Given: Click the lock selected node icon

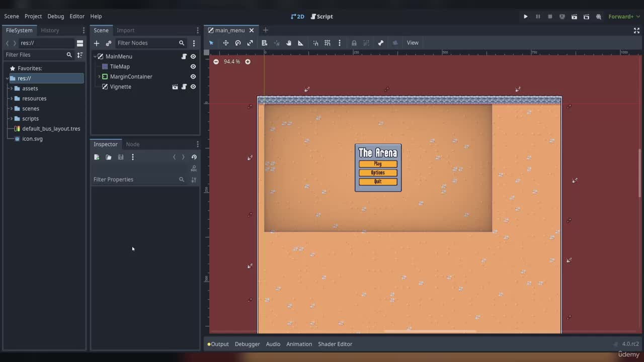Looking at the screenshot, I should pyautogui.click(x=354, y=43).
